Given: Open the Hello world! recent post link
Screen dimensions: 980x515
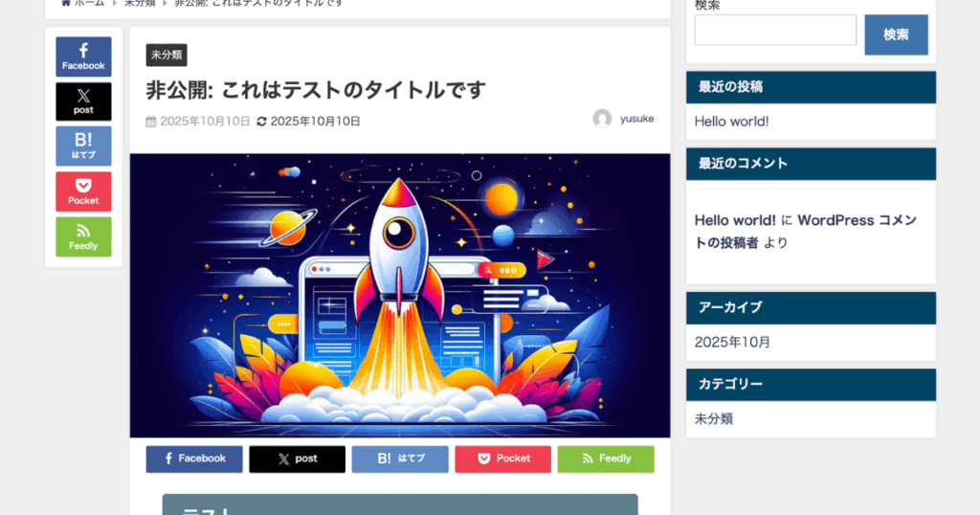Looking at the screenshot, I should click(731, 122).
